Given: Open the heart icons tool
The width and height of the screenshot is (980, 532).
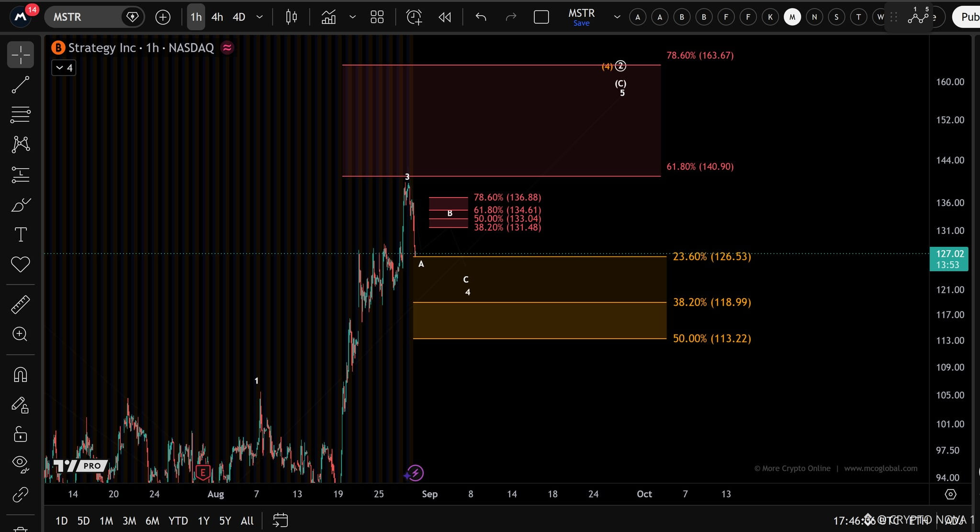Looking at the screenshot, I should tap(21, 264).
